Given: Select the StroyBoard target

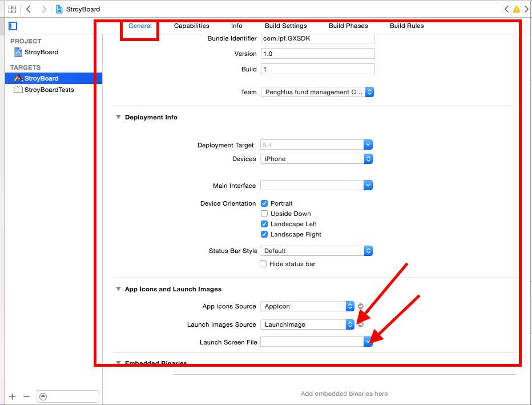Looking at the screenshot, I should click(x=53, y=78).
